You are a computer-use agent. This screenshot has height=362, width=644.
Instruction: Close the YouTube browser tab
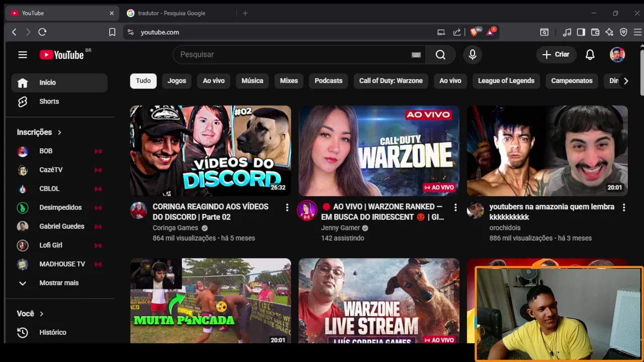tap(112, 13)
